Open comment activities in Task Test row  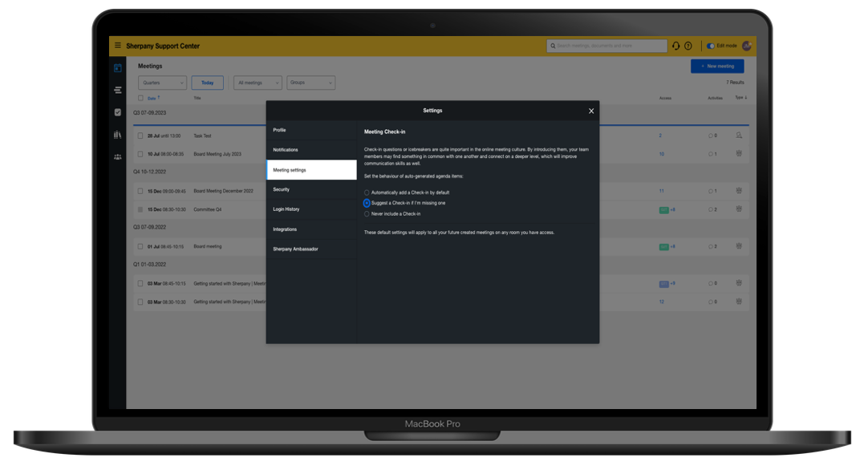pyautogui.click(x=712, y=136)
